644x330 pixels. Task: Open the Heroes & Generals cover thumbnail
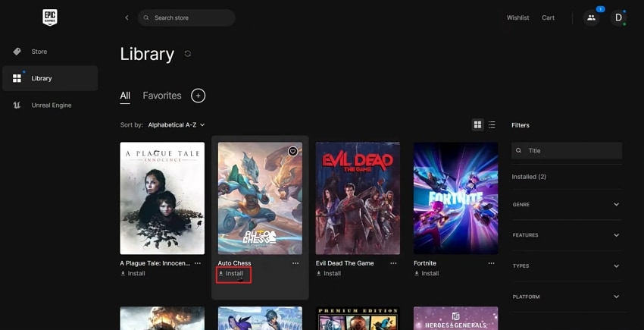click(x=455, y=318)
